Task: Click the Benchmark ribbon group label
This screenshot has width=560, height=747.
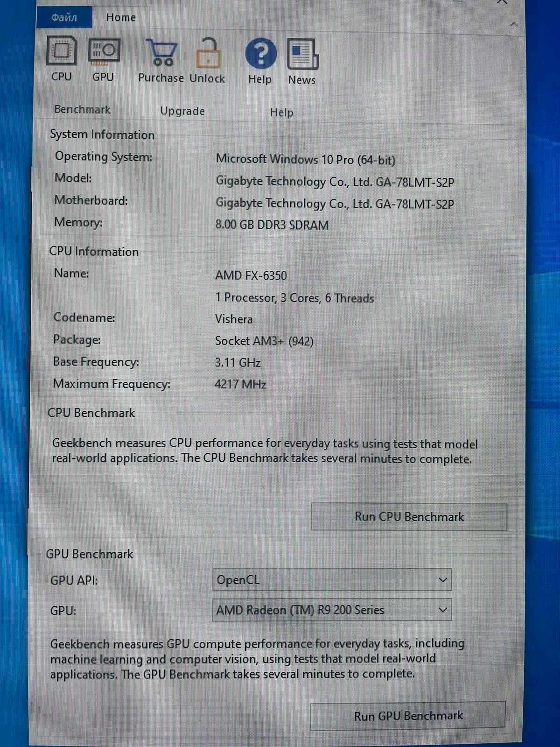Action: click(83, 110)
